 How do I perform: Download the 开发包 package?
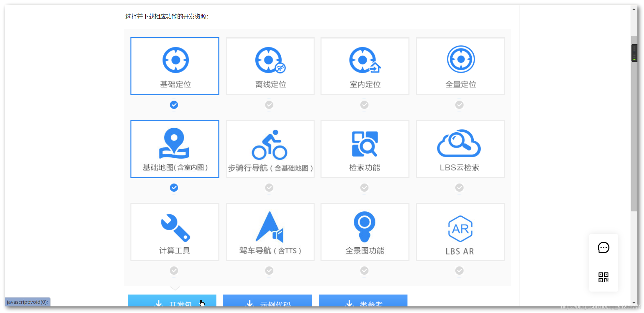(172, 301)
